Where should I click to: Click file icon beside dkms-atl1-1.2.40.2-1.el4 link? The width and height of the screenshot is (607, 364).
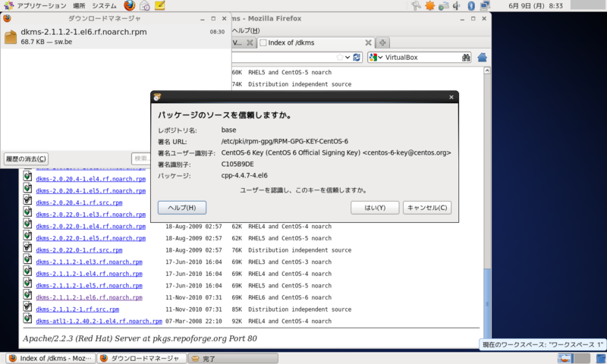click(27, 318)
